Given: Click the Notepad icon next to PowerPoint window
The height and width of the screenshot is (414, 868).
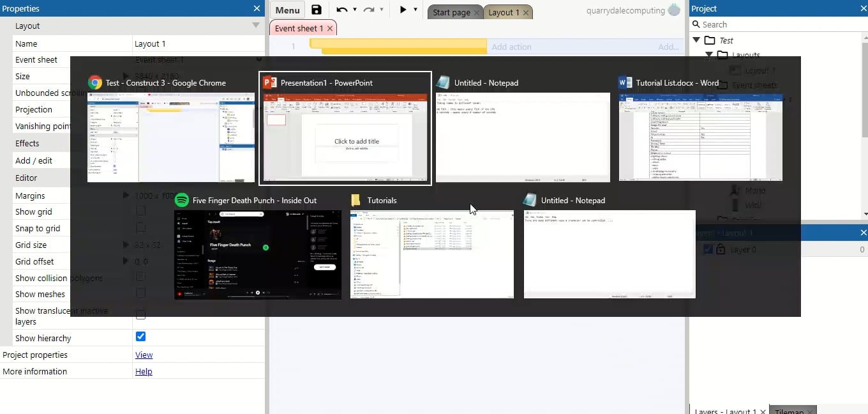Looking at the screenshot, I should tap(443, 82).
